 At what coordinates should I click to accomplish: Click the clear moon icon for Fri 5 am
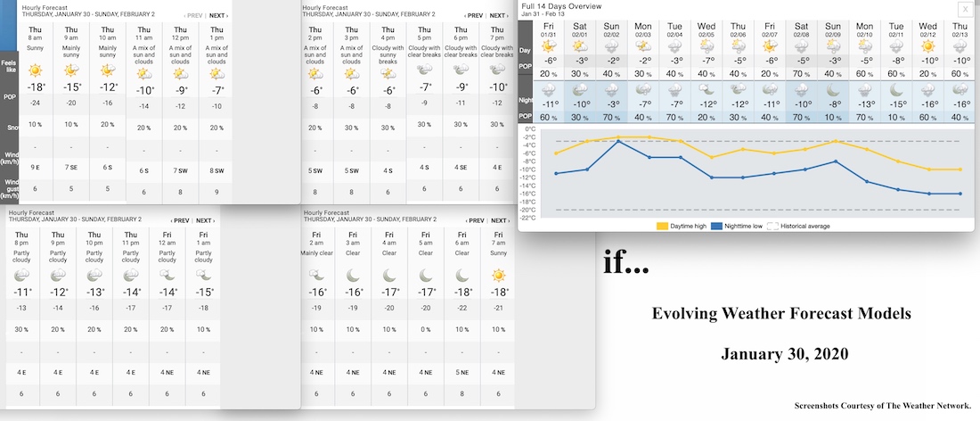coord(426,275)
